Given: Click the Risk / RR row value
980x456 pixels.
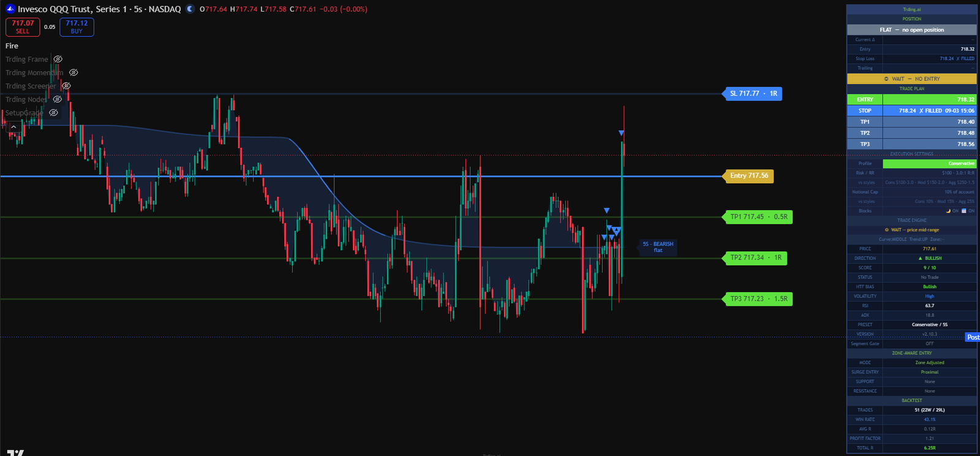Looking at the screenshot, I should click(929, 173).
